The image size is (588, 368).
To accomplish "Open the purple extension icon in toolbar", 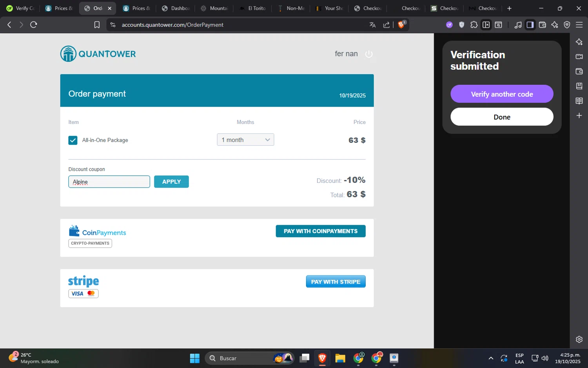I will coord(449,25).
